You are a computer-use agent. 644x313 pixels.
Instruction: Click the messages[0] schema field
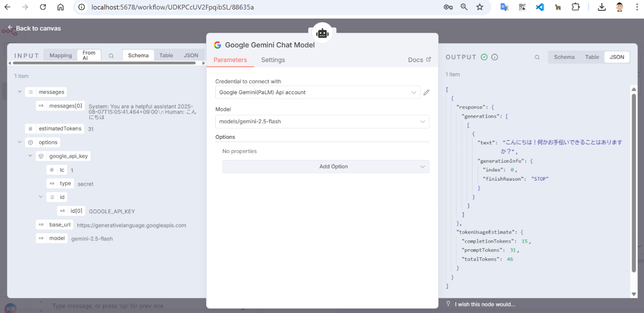[60, 106]
